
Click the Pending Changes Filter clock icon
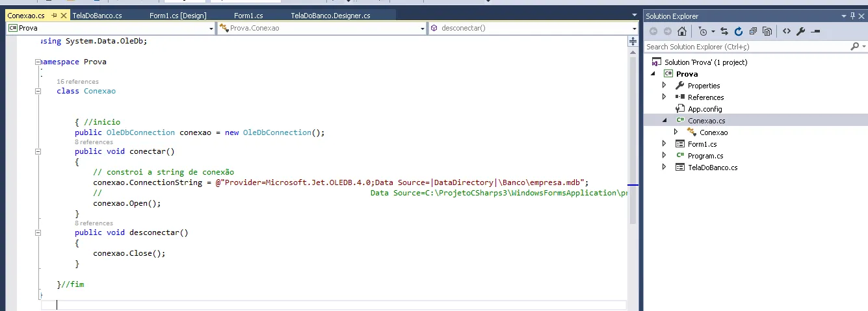[703, 31]
